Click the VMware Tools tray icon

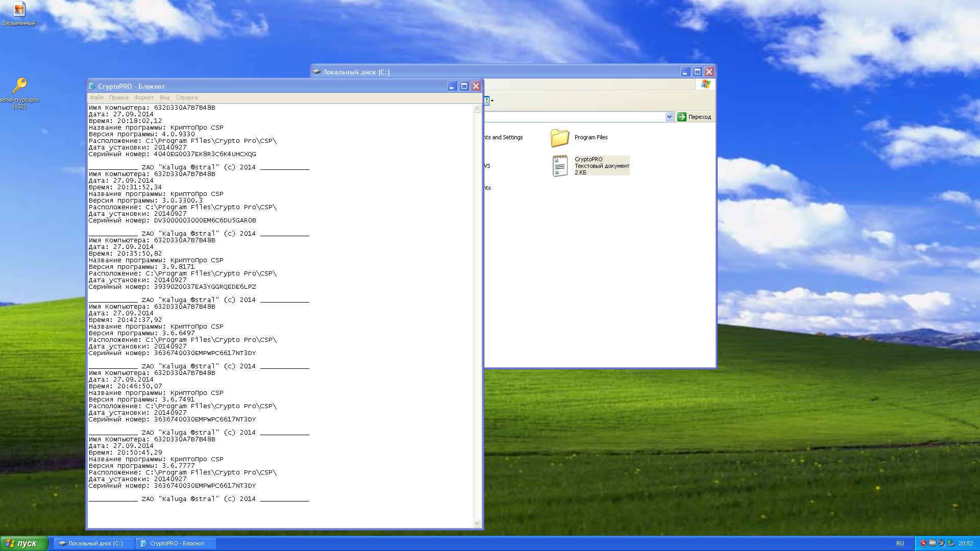click(933, 543)
